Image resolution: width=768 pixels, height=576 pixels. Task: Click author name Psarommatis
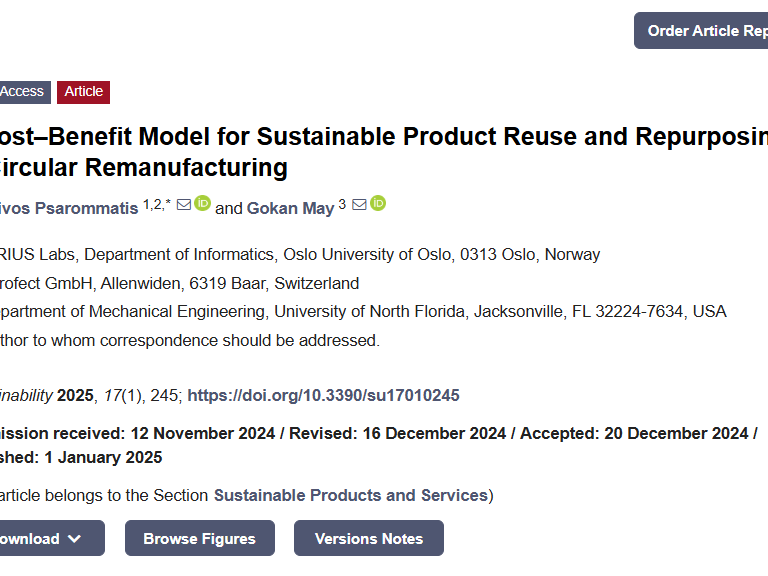(68, 208)
